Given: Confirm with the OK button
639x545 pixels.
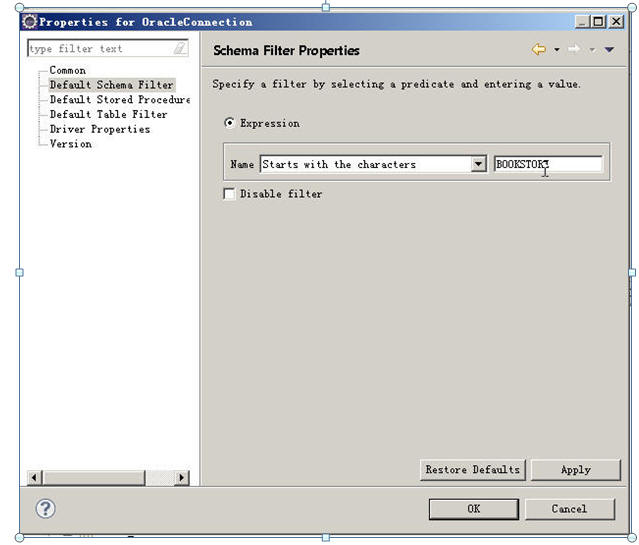Looking at the screenshot, I should pyautogui.click(x=474, y=509).
